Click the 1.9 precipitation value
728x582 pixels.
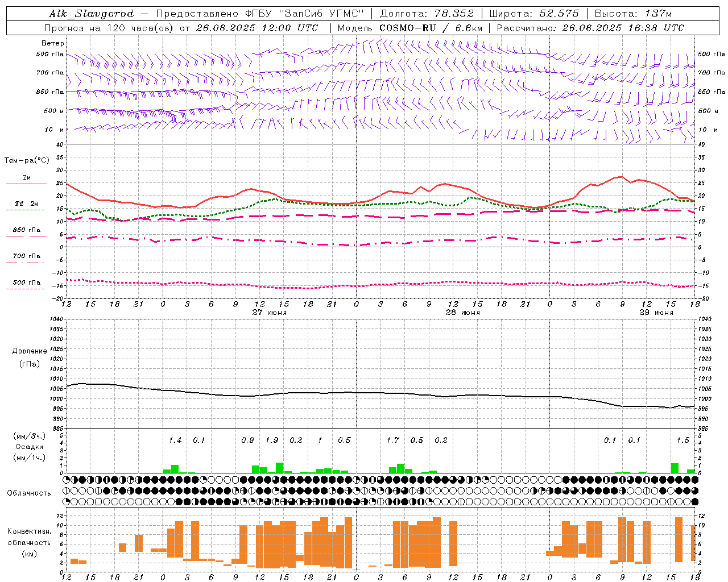272,440
